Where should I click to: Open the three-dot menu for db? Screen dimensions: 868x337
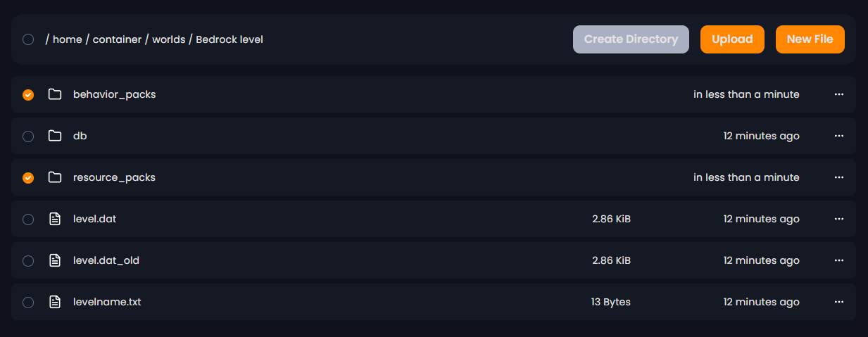838,136
